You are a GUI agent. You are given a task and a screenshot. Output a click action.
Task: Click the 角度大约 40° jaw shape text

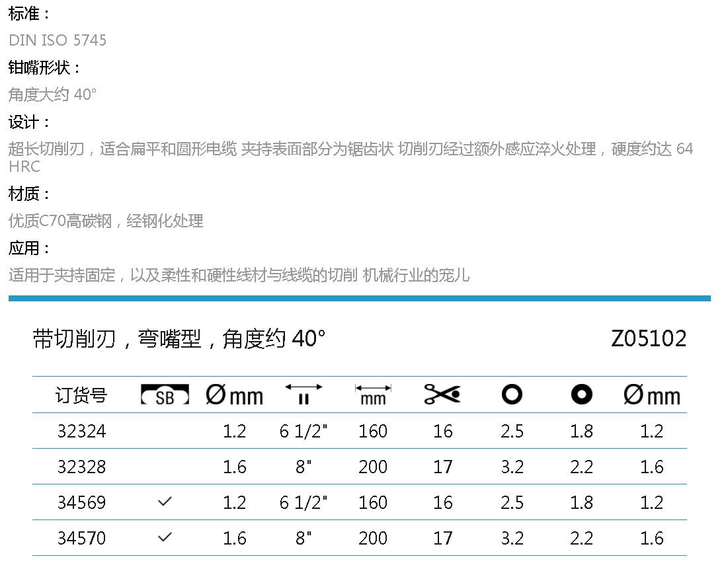(53, 95)
